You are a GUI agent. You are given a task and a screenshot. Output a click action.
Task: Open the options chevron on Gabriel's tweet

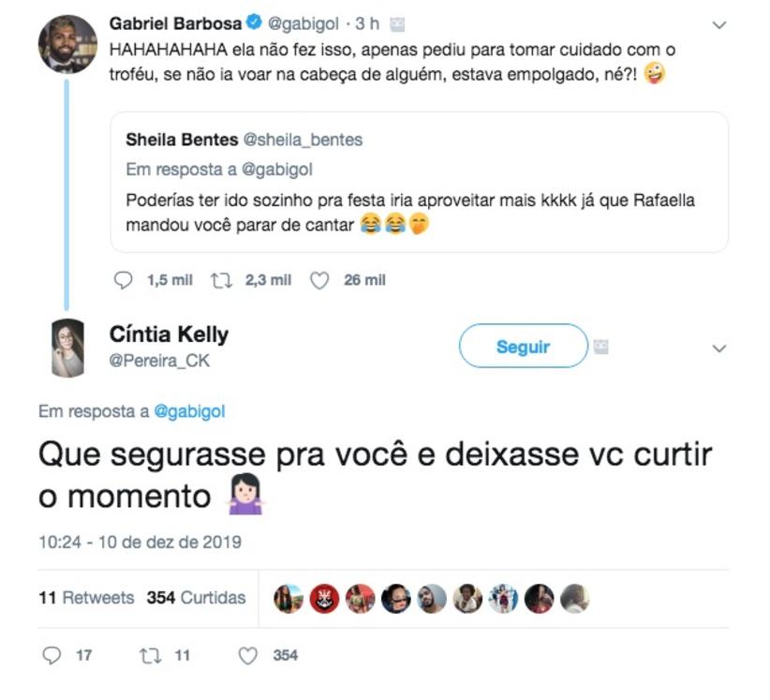718,24
